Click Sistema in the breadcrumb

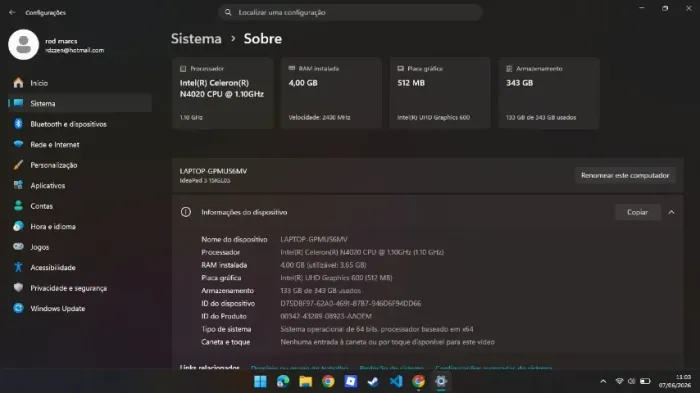pos(196,39)
